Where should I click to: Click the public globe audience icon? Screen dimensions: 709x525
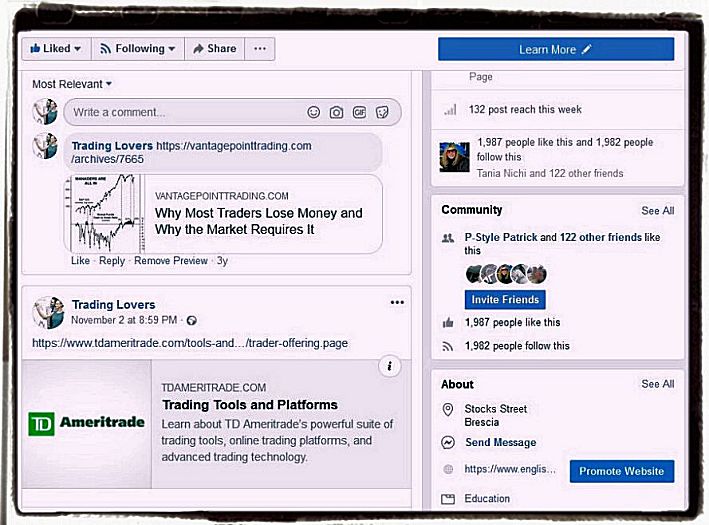click(192, 321)
